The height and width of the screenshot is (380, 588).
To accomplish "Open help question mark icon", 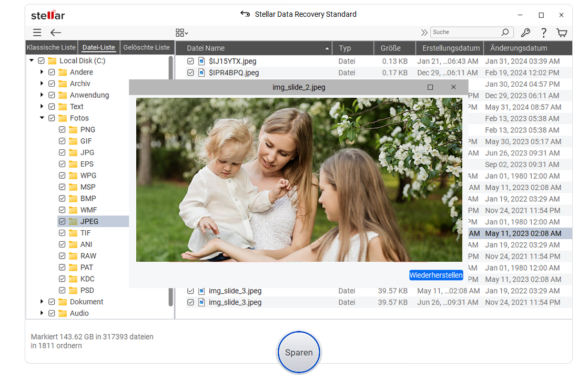I will 544,33.
